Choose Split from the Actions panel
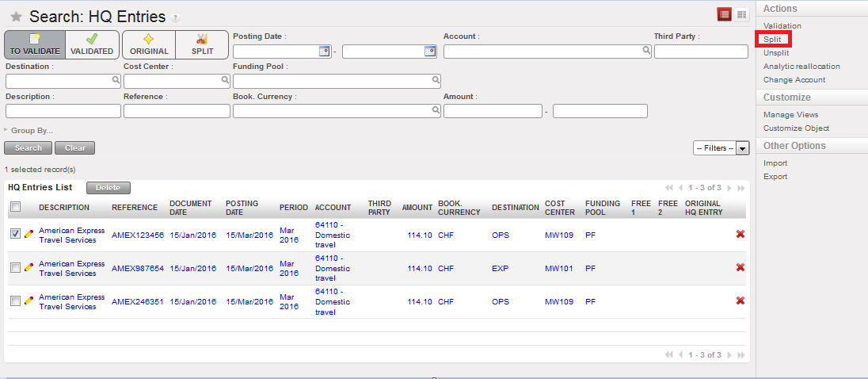Image resolution: width=868 pixels, height=379 pixels. click(x=771, y=39)
